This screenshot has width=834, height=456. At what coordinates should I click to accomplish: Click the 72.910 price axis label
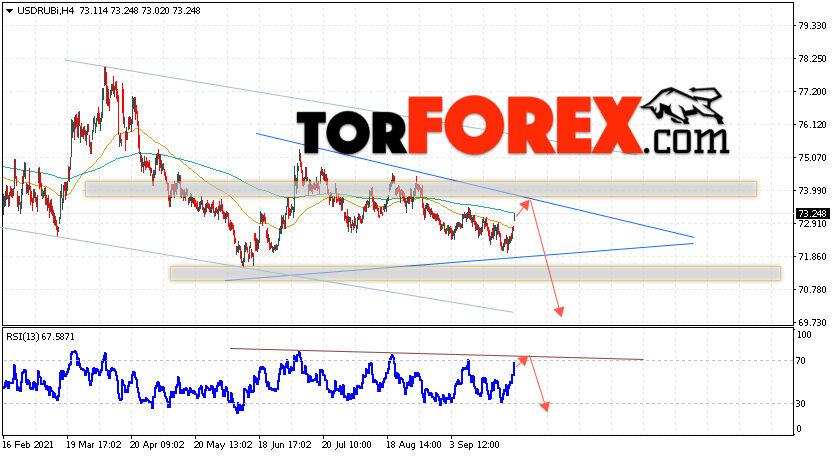coord(812,223)
